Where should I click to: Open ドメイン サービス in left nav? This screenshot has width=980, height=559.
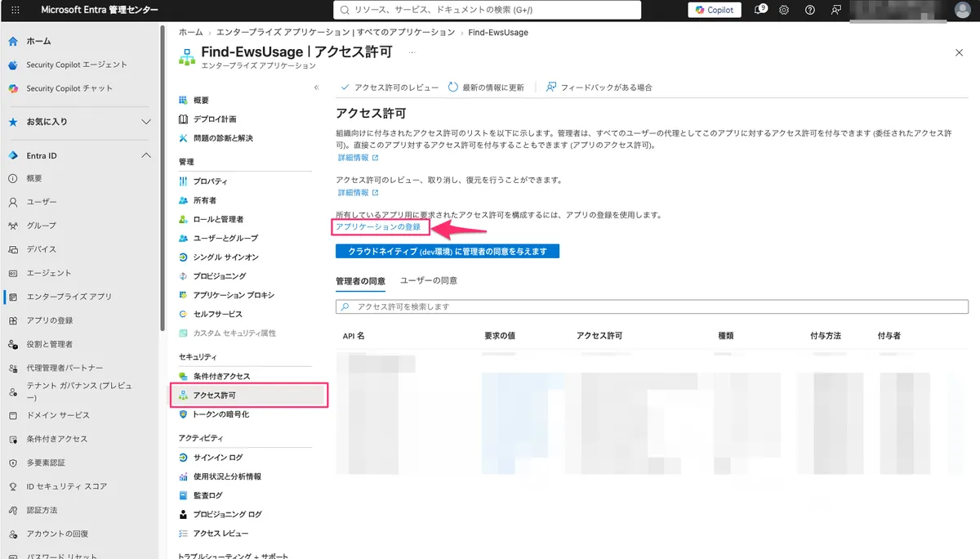click(x=57, y=415)
